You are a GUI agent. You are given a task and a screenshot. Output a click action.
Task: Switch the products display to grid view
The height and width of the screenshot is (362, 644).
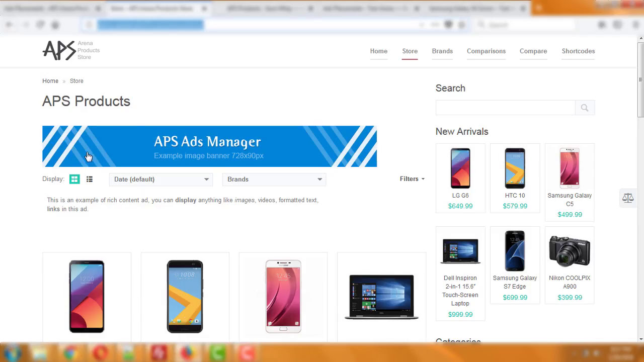click(74, 179)
